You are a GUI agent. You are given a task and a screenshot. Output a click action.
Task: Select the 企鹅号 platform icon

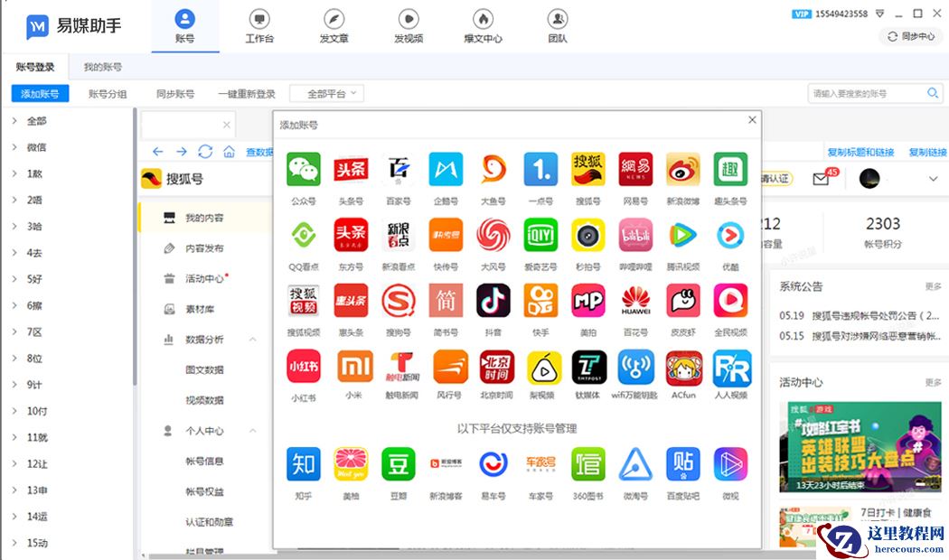click(x=446, y=169)
